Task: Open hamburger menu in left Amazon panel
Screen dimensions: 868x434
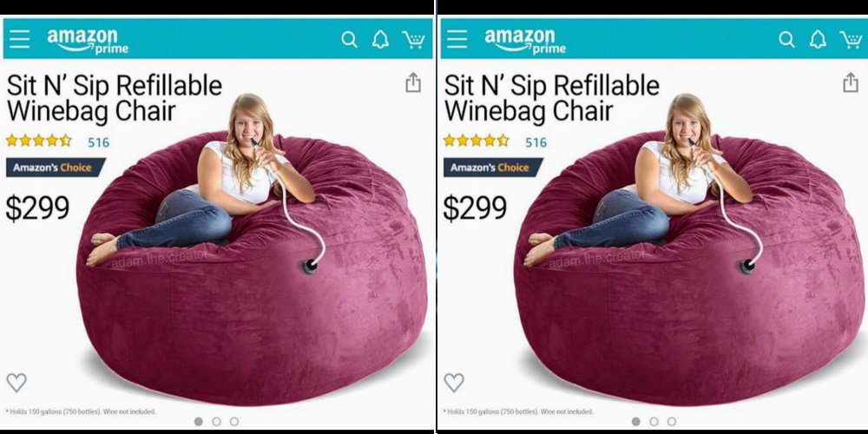Action: pos(19,39)
